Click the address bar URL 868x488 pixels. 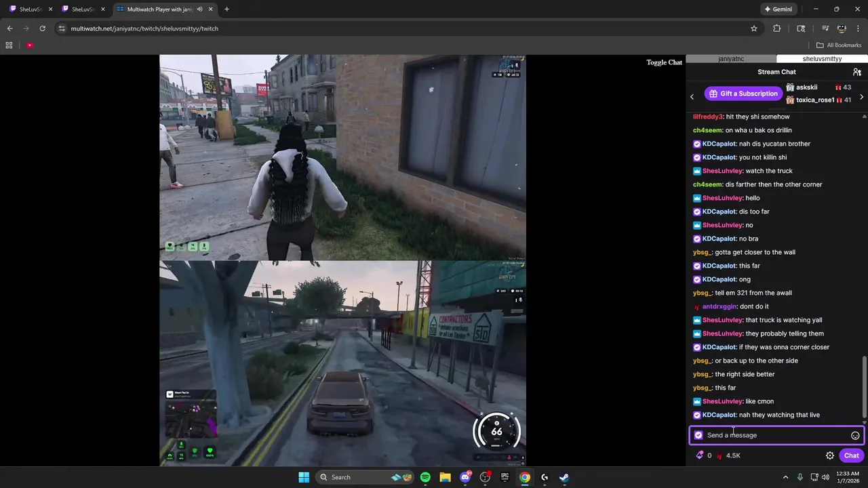point(144,28)
